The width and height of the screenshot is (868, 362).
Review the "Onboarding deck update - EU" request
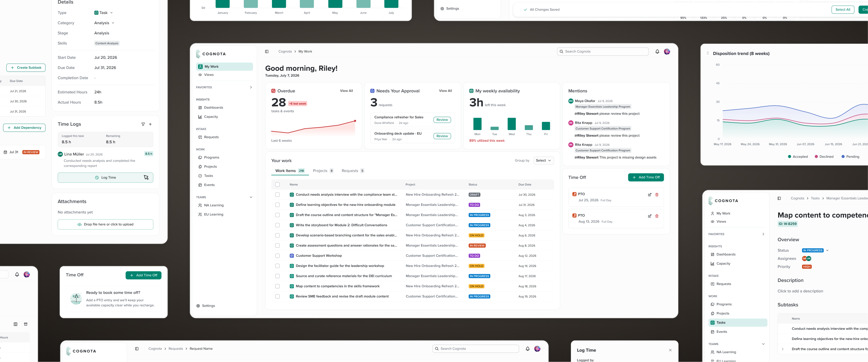coord(442,136)
